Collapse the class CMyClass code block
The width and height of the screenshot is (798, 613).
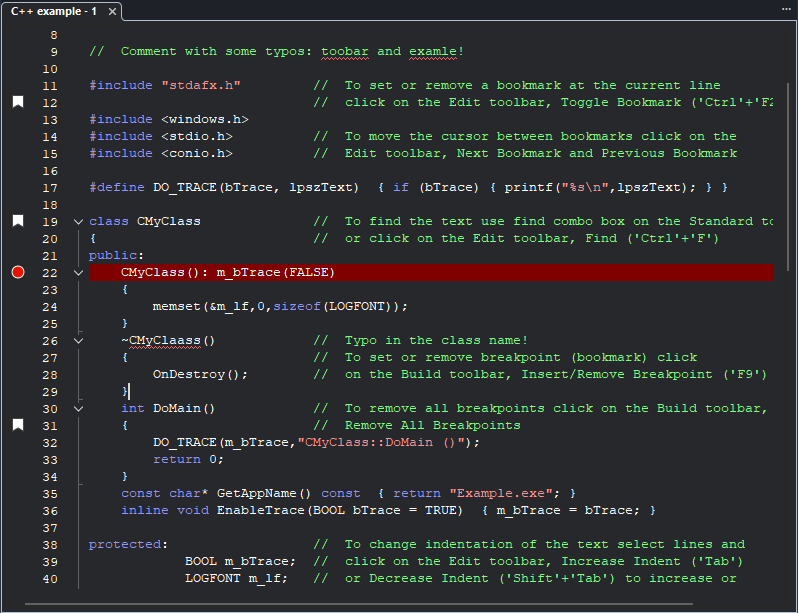coord(78,221)
